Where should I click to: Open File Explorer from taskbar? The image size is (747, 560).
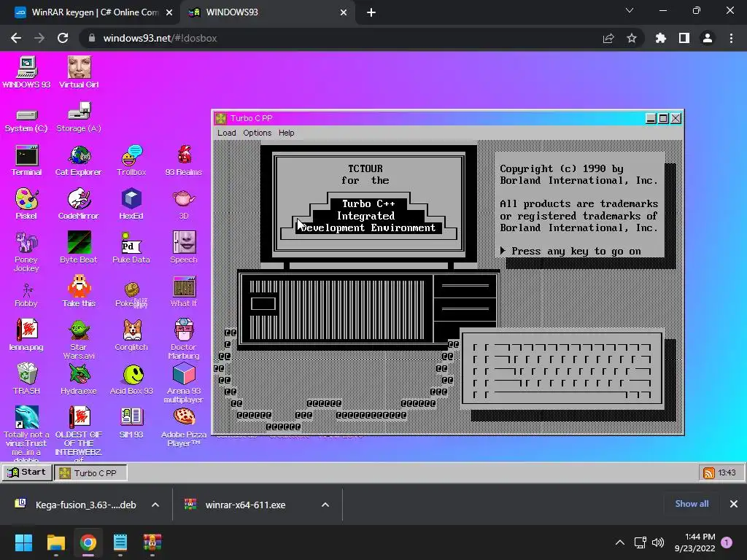(55, 542)
